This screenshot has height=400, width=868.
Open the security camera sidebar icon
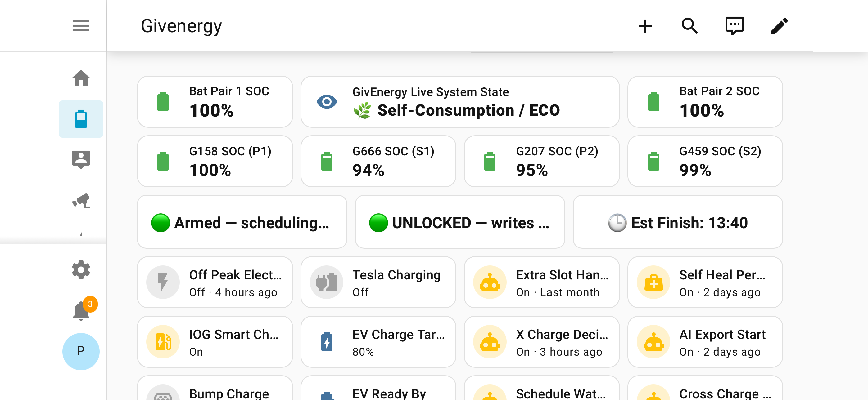point(81,201)
